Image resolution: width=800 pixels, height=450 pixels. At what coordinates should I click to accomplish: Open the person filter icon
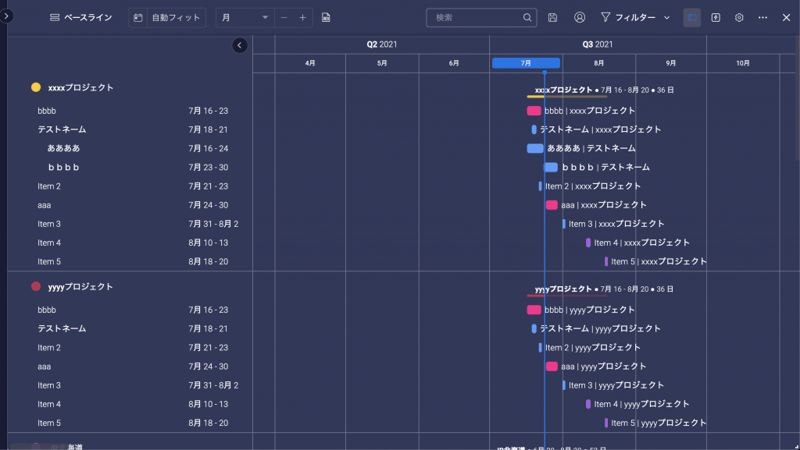click(580, 18)
